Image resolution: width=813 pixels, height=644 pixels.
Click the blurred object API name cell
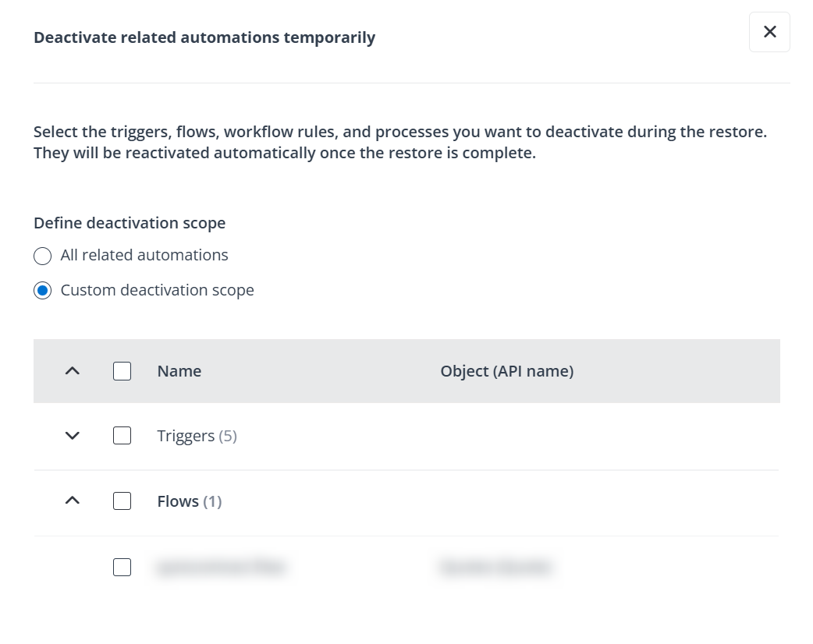click(495, 568)
